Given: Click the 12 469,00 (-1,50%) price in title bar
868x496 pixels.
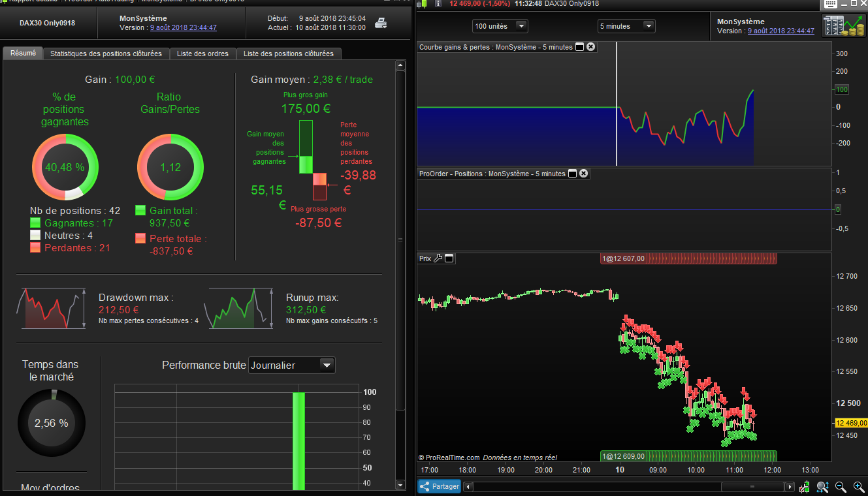Looking at the screenshot, I should tap(480, 4).
